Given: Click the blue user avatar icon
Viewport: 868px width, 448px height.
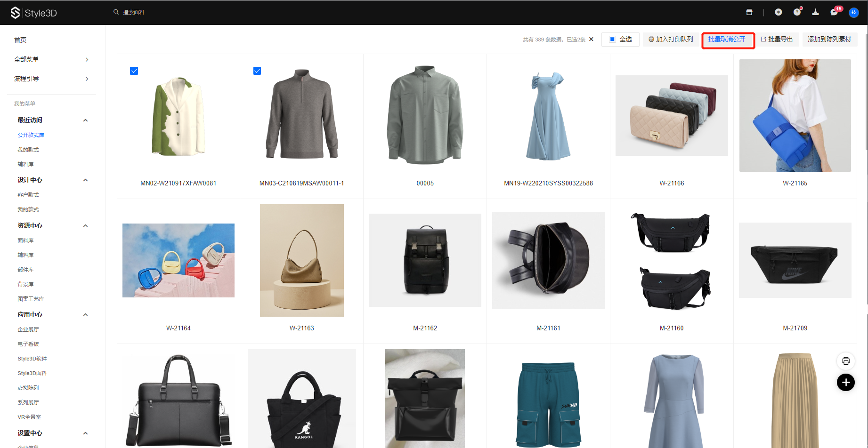Looking at the screenshot, I should point(853,13).
